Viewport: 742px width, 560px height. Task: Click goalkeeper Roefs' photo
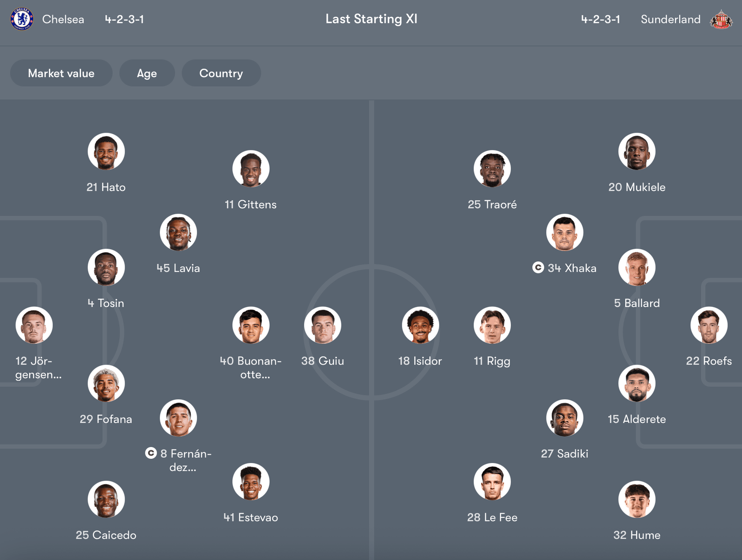709,325
